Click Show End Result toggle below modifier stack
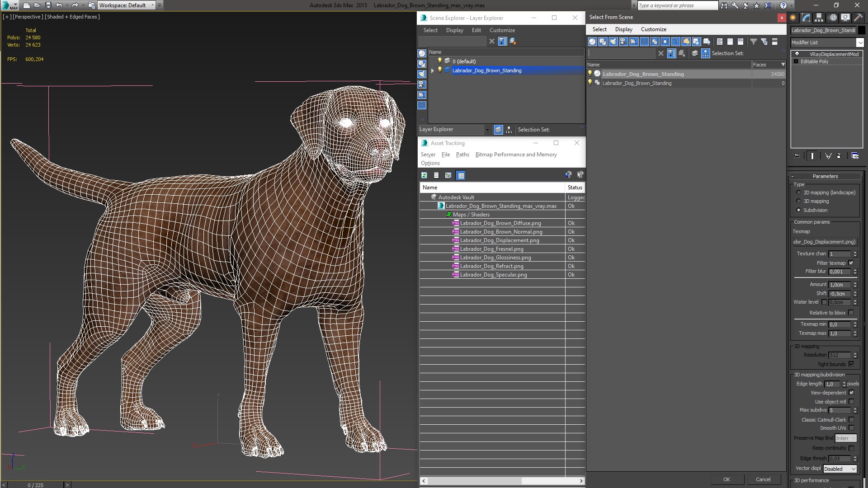This screenshot has height=488, width=868. pos(812,156)
